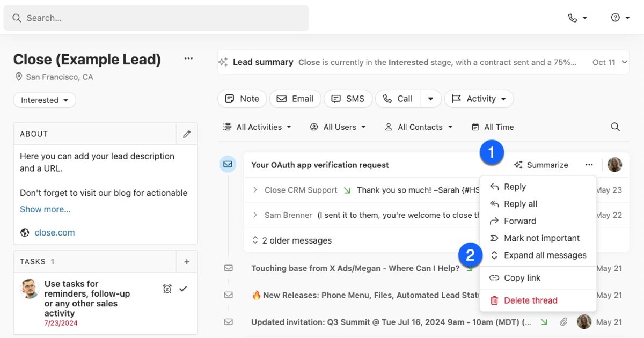Show 2 older messages
Viewport: 644px width, 338px height.
291,240
